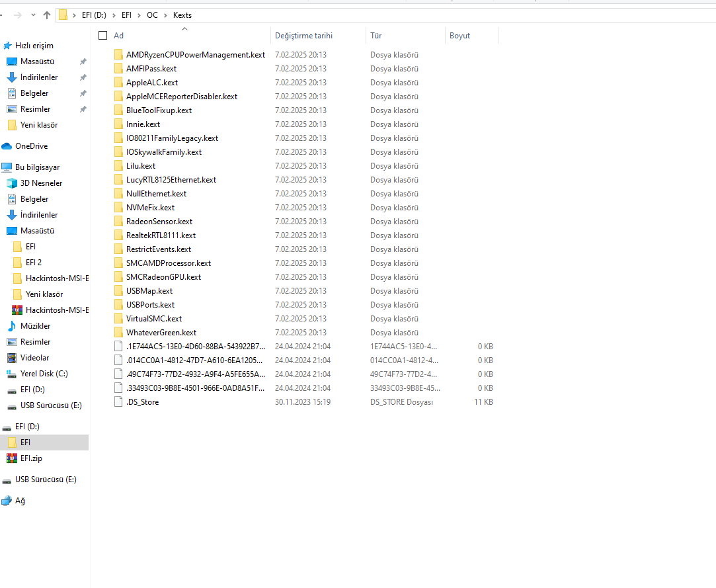Click the .DS_Store file icon
This screenshot has width=716, height=588.
[x=118, y=402]
